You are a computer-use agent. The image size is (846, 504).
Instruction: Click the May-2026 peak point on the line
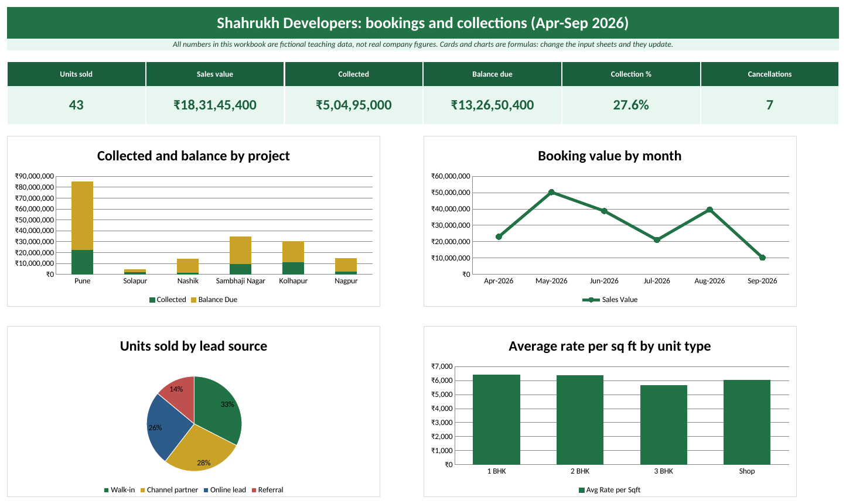[x=551, y=192]
